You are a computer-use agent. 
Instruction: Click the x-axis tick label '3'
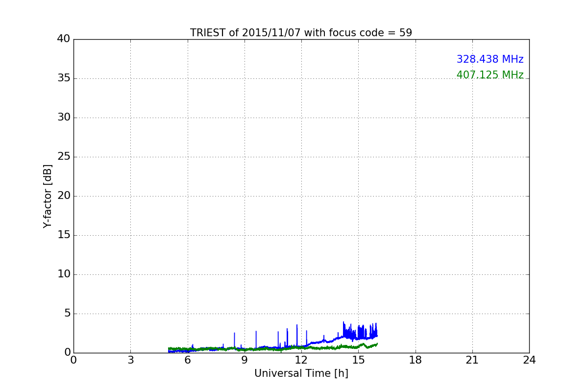pyautogui.click(x=130, y=360)
